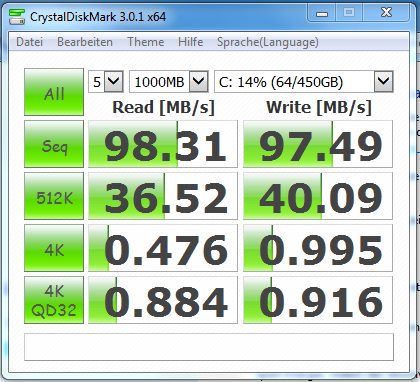Run the 4K random test

tap(54, 248)
